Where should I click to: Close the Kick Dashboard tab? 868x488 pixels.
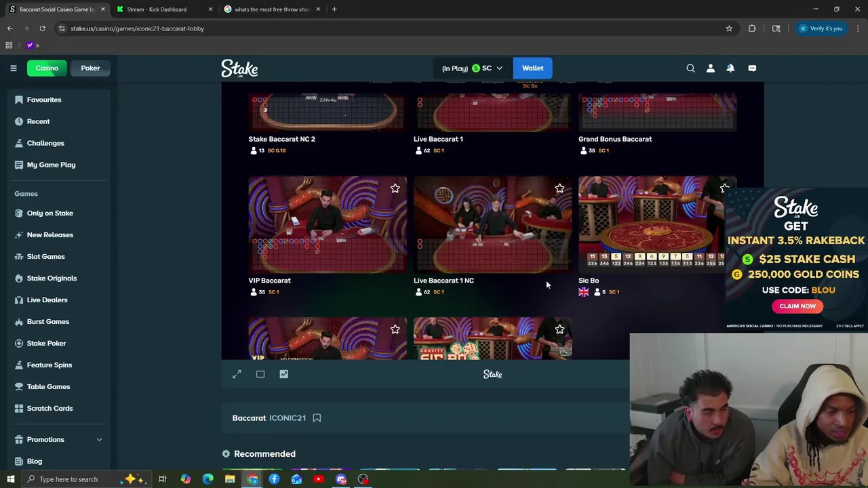pyautogui.click(x=210, y=9)
